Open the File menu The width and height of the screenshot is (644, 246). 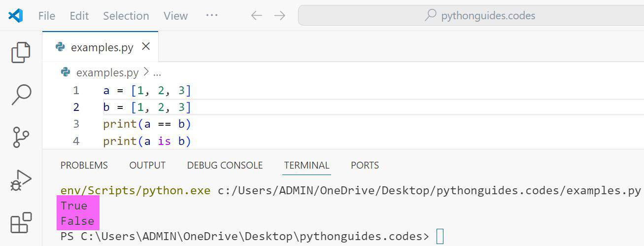tap(47, 16)
